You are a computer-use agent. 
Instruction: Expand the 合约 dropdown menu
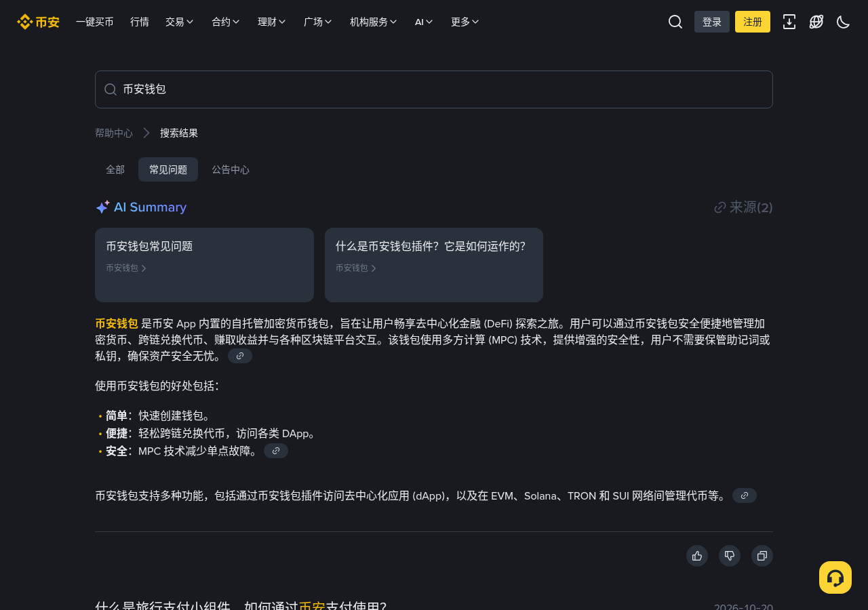(x=226, y=22)
